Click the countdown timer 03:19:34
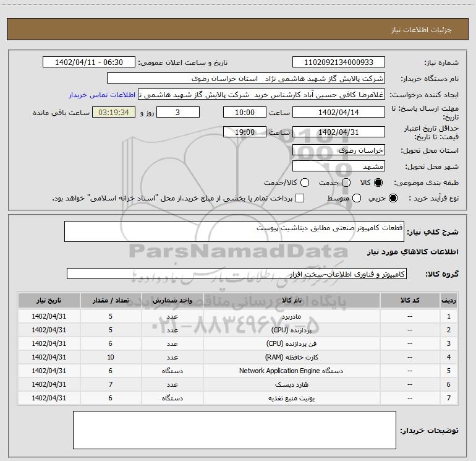 (x=114, y=112)
